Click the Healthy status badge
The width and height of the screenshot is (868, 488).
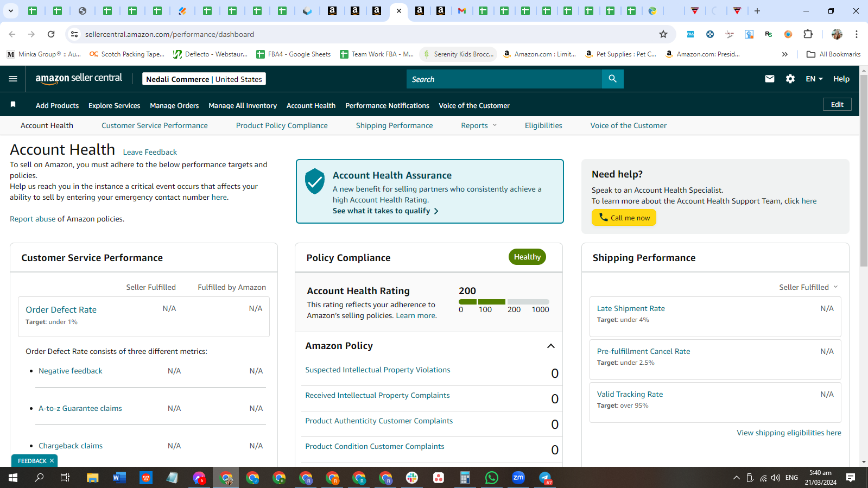point(527,257)
